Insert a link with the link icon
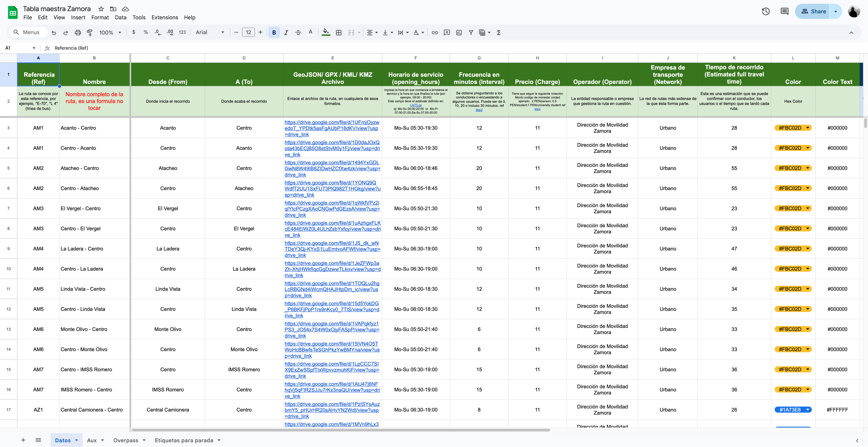The width and height of the screenshot is (868, 447). 435,32
